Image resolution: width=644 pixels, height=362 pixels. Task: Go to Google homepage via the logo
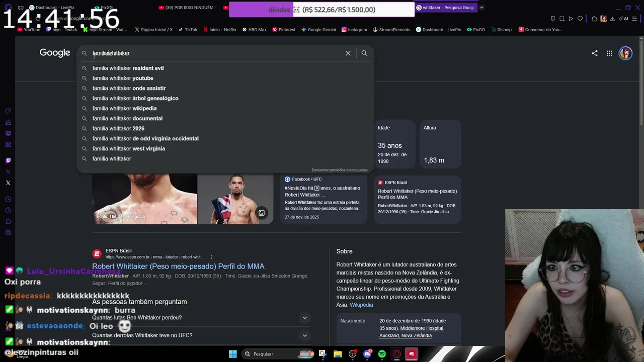[x=55, y=53]
